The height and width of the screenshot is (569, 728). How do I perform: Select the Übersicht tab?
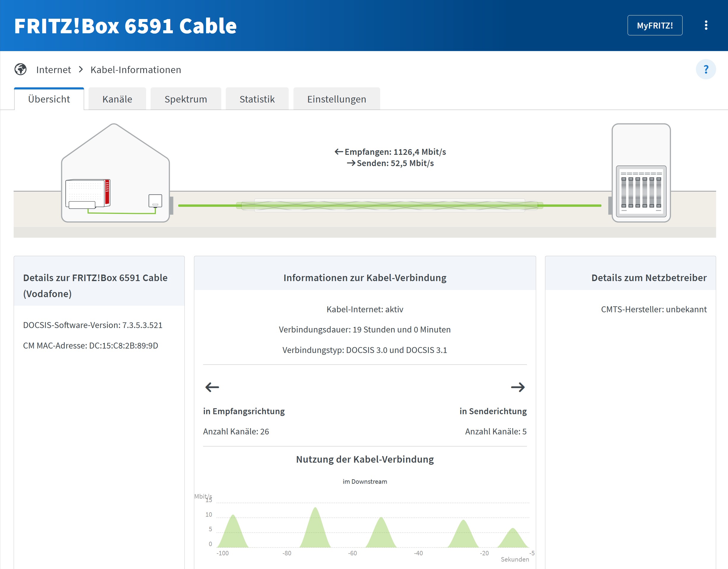click(49, 99)
